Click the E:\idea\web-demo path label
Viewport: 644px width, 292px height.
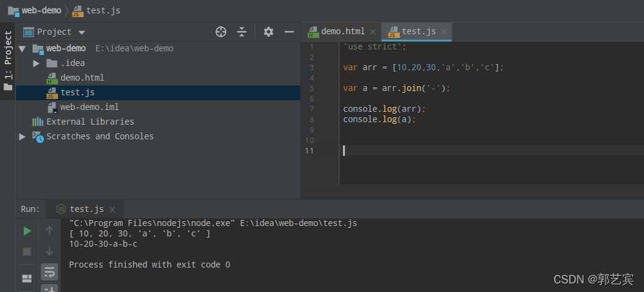coord(134,48)
